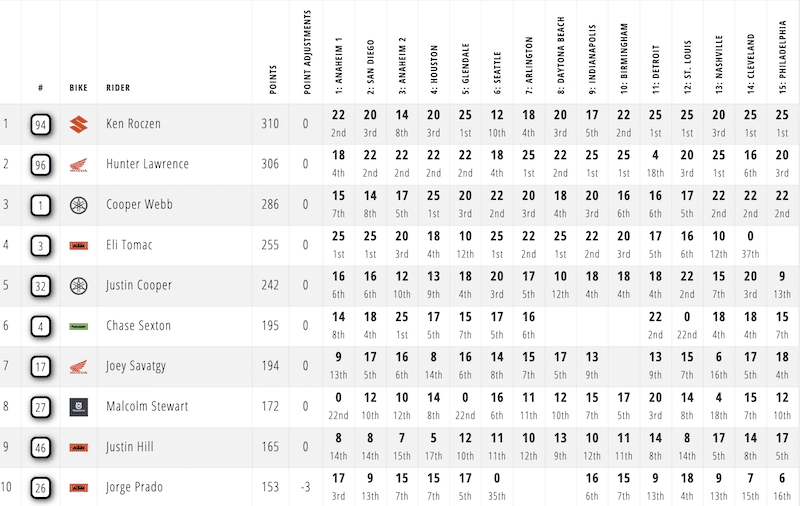Select the Philadelphia round column header
800x506 pixels.
781,53
